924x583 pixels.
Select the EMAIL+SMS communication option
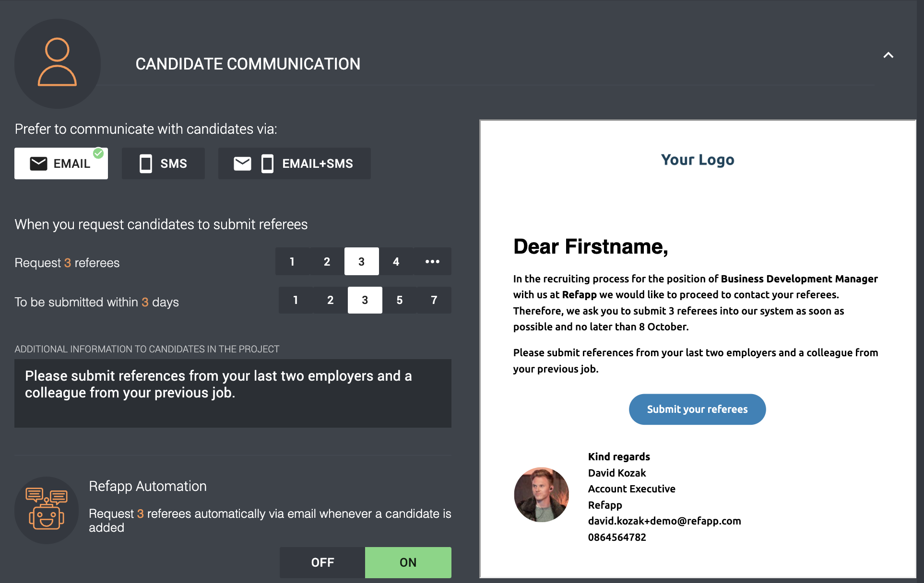pyautogui.click(x=294, y=163)
